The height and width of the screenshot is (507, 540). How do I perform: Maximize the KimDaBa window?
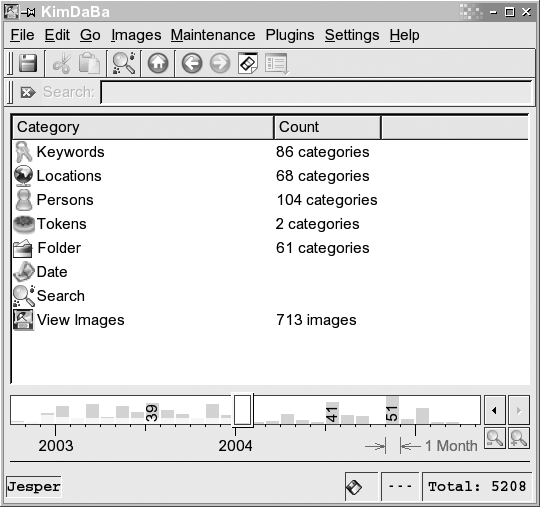click(510, 12)
